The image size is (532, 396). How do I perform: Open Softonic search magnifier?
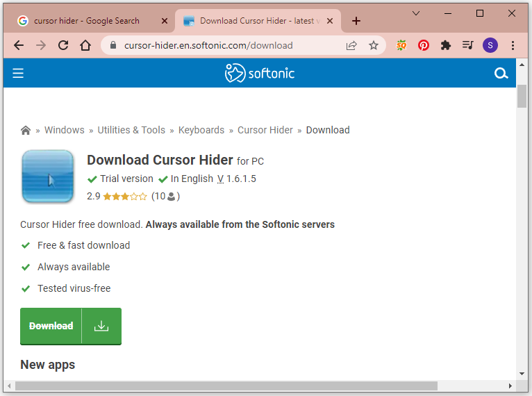tap(501, 73)
